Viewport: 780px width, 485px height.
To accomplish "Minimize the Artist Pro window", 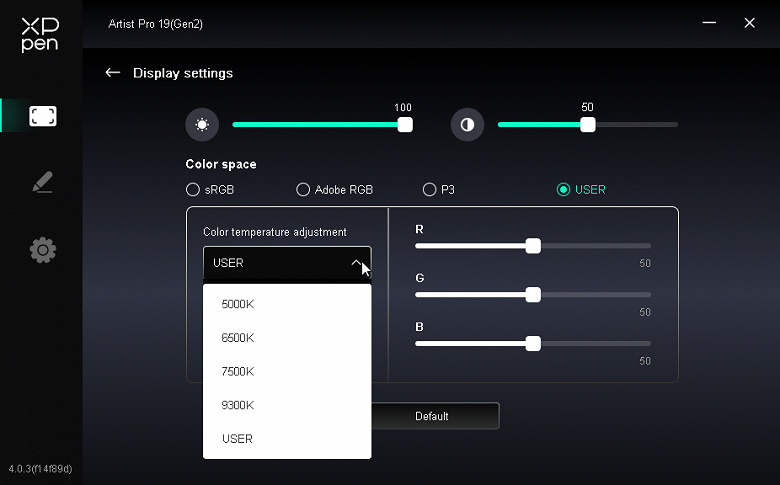I will coord(709,22).
